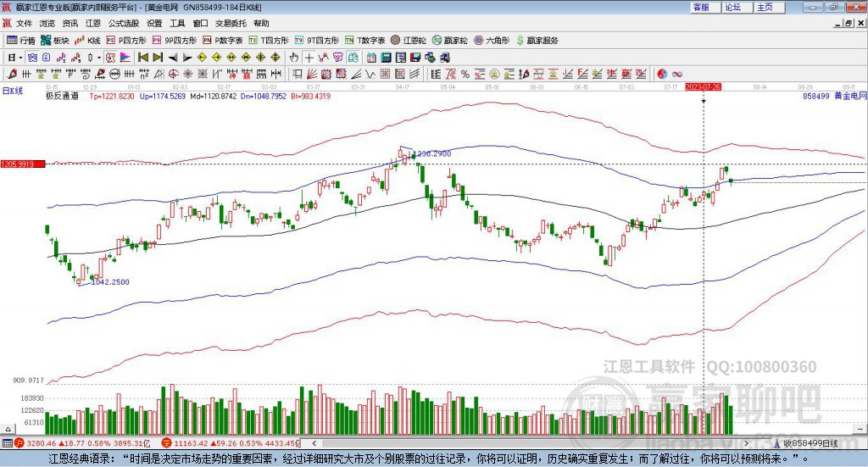Click the 858499 黄金电网 stock label

835,96
